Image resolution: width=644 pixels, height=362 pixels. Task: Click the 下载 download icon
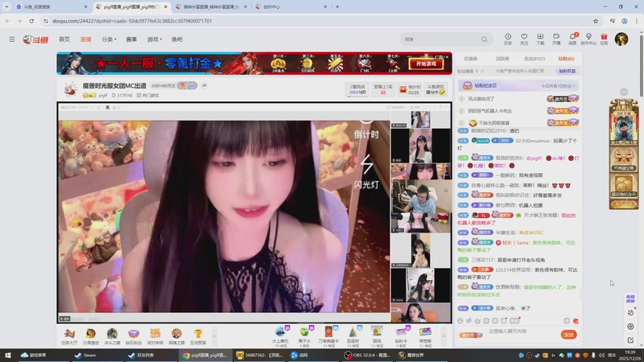point(540,39)
